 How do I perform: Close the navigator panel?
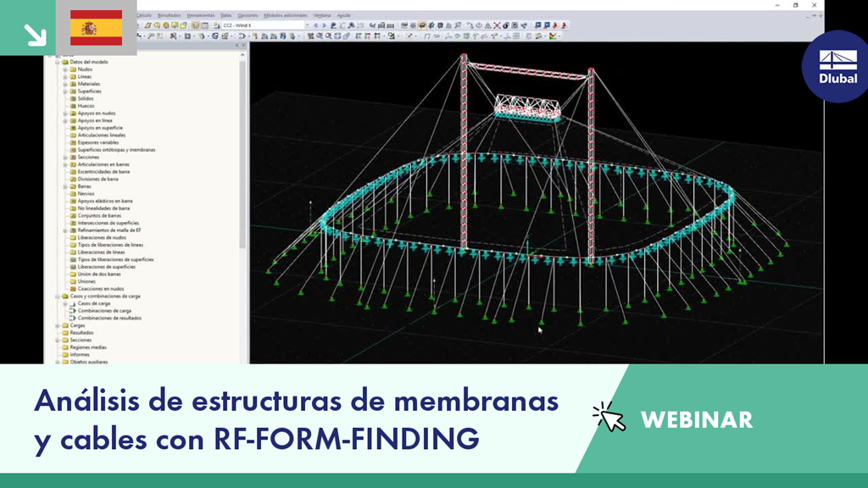point(243,45)
